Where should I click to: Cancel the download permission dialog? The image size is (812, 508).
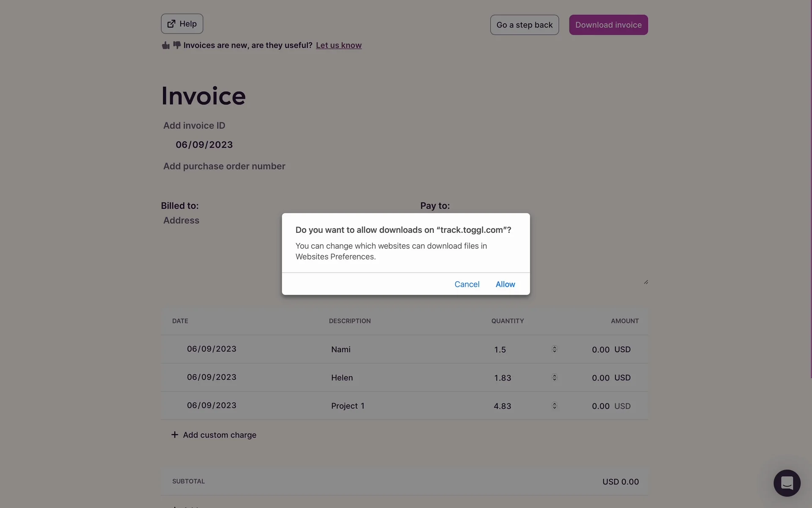coord(466,284)
